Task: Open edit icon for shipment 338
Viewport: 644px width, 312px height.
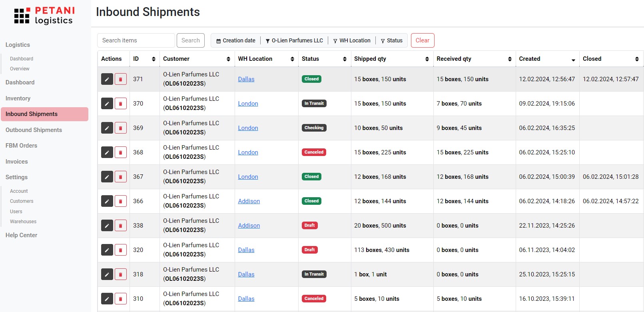Action: [x=107, y=226]
